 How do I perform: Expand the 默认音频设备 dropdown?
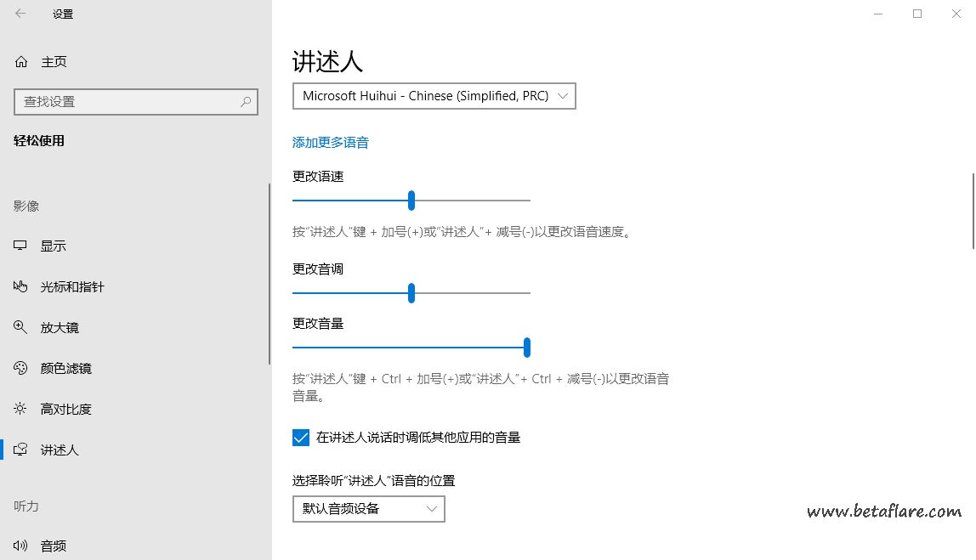coord(368,509)
